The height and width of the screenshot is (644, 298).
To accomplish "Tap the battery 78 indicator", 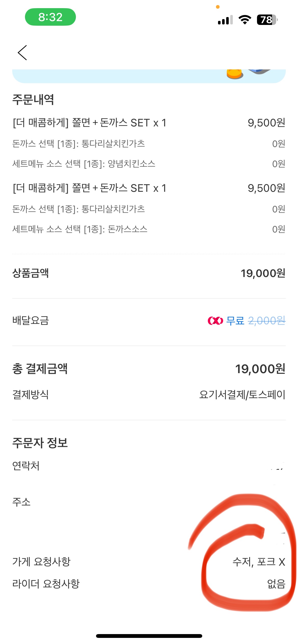I will tap(267, 20).
